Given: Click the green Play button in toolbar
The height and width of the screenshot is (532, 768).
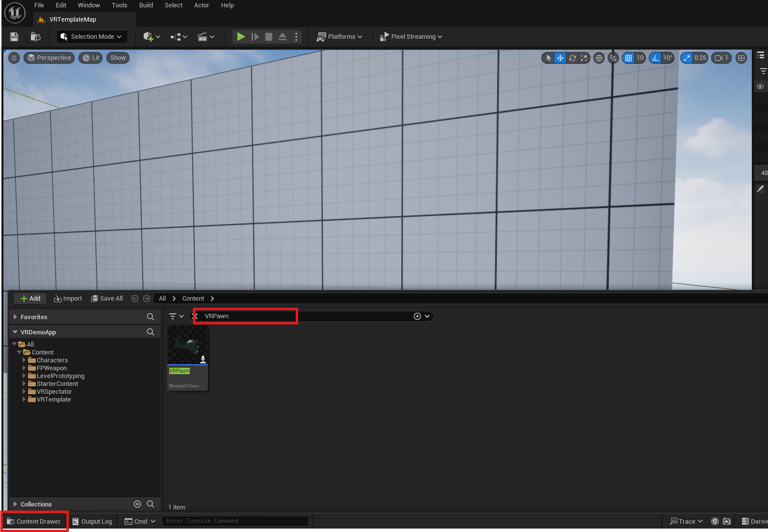Looking at the screenshot, I should click(x=240, y=37).
